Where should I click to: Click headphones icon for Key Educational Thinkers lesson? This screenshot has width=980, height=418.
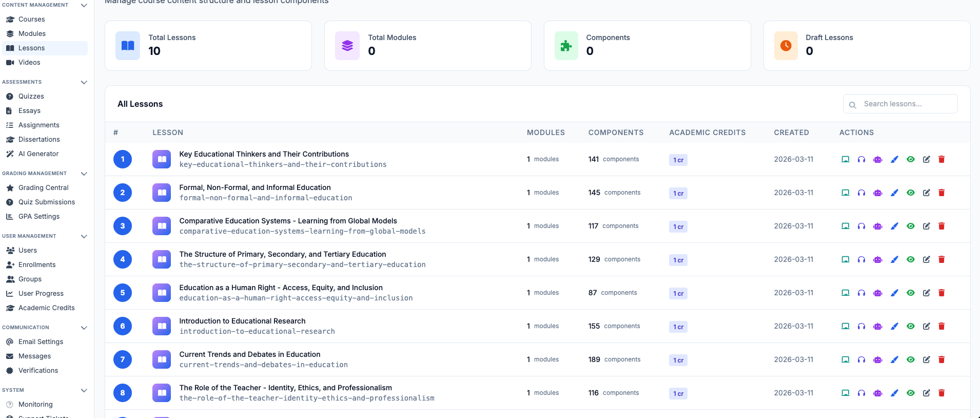click(x=861, y=159)
